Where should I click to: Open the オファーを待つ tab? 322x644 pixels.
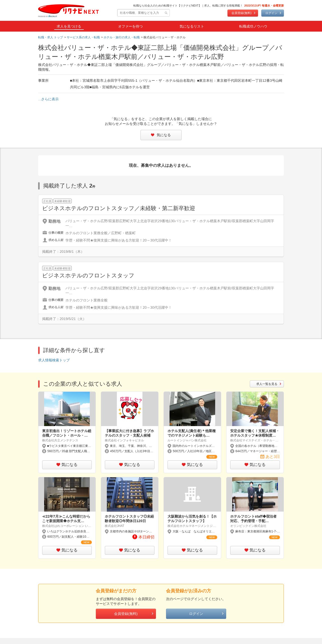pos(130,26)
